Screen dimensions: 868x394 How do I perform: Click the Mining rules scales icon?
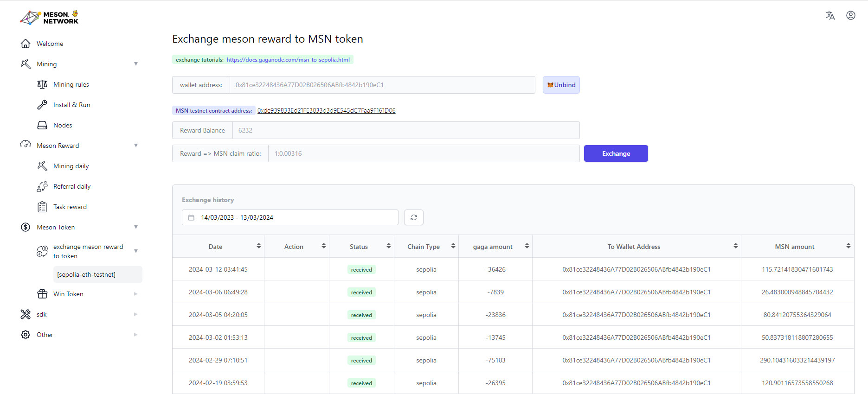click(x=42, y=84)
